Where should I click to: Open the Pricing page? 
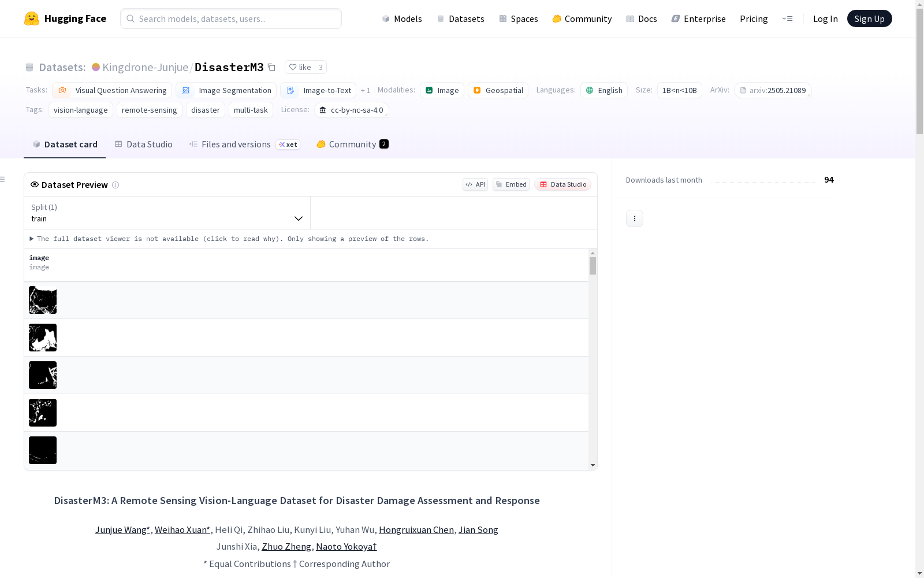754,18
